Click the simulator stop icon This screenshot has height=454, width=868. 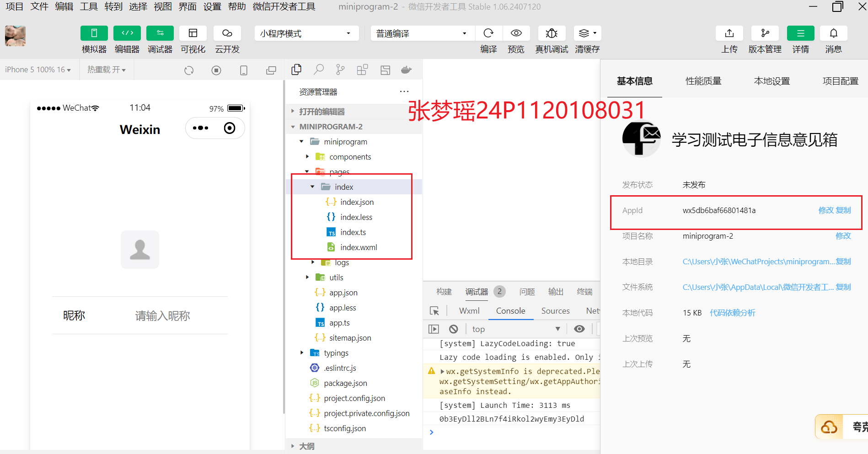216,70
